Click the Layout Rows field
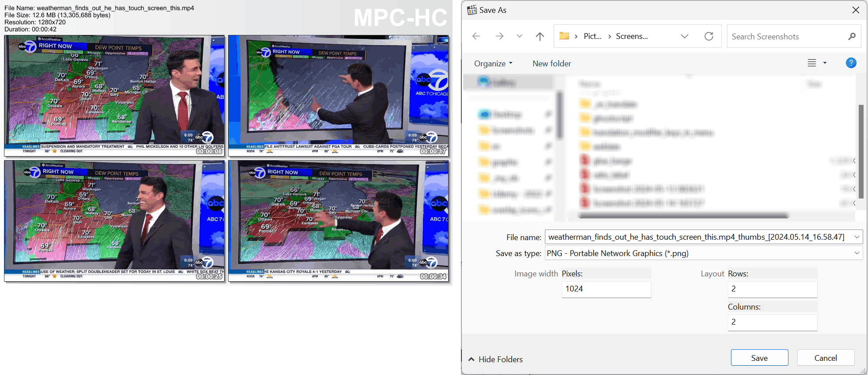Viewport: 868px width, 375px height. click(x=773, y=289)
